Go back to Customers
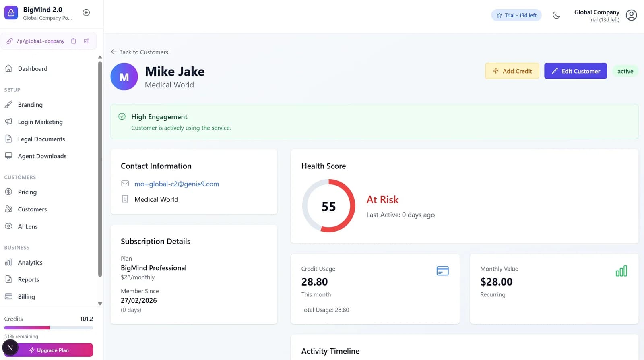 (x=140, y=52)
